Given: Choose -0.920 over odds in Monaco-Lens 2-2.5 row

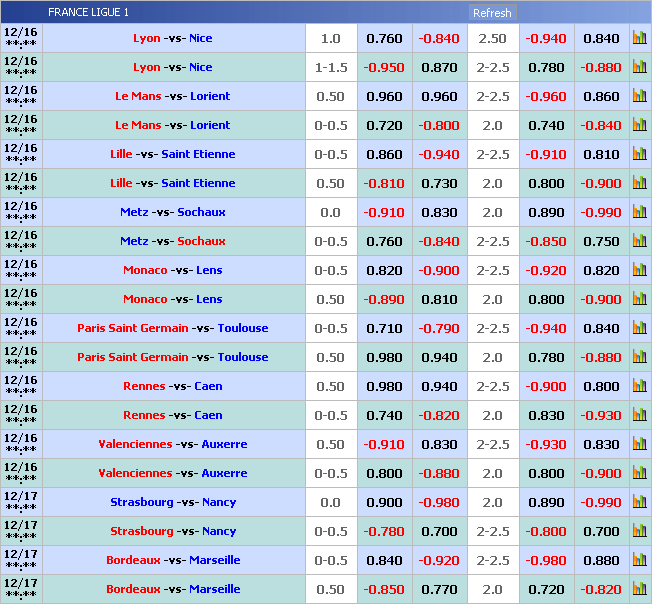Looking at the screenshot, I should 546,271.
